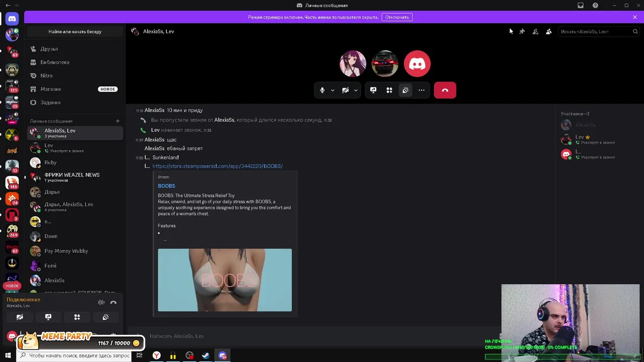644x362 pixels.
Task: Open Task View on the taskbar
Action: point(139,355)
